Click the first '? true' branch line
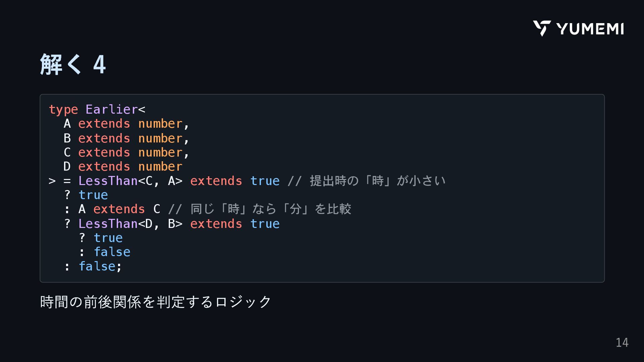This screenshot has height=362, width=644. [x=86, y=195]
